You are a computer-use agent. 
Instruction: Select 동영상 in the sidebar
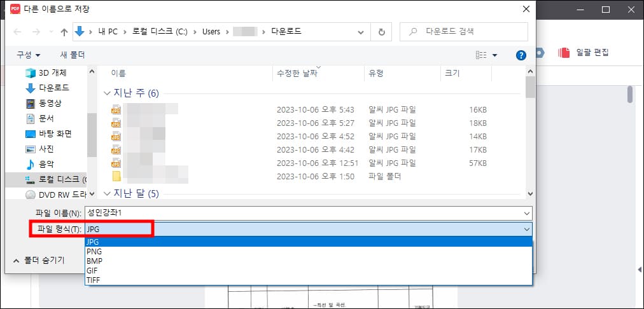[43, 103]
